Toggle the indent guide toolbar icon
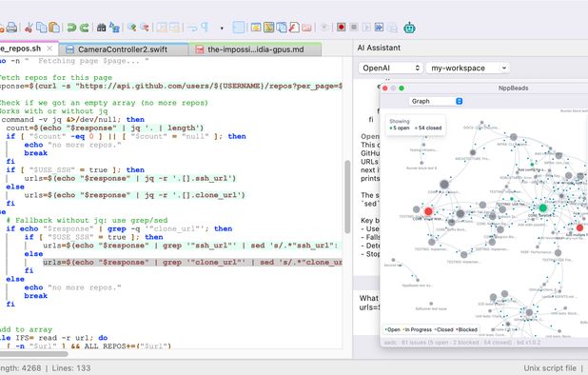Screen dimensions: 588x375 pos(239,28)
